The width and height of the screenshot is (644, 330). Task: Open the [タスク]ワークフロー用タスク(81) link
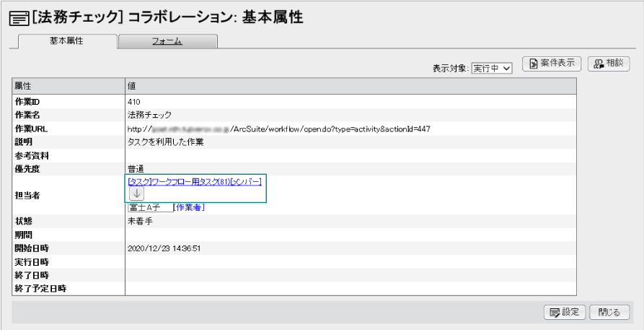tap(178, 181)
